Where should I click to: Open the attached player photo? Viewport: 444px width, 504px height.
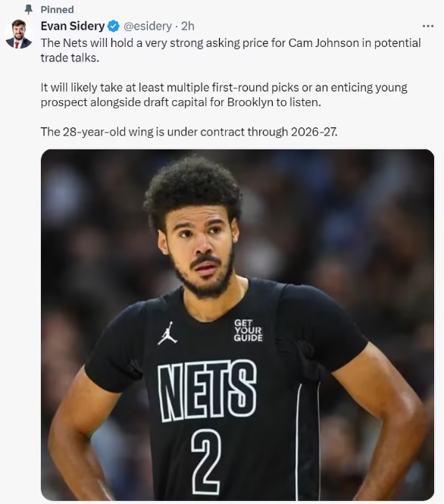(237, 324)
